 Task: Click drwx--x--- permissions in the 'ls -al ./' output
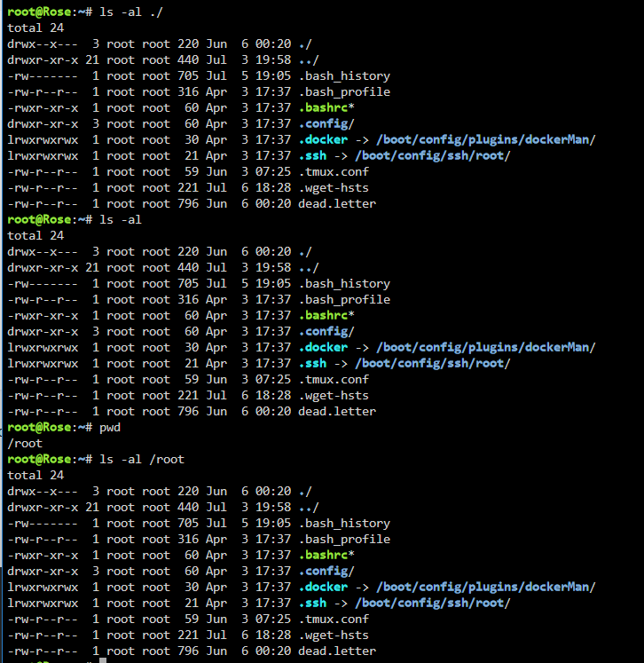[43, 44]
